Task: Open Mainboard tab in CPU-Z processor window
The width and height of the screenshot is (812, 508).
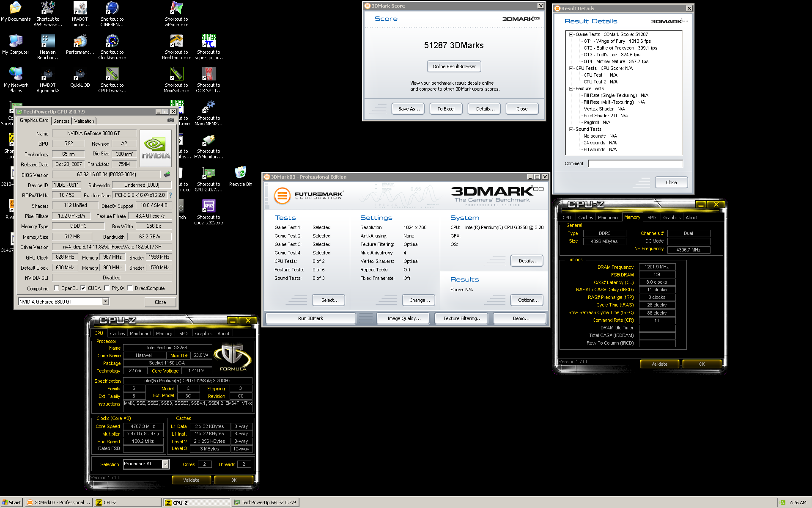Action: [x=140, y=334]
